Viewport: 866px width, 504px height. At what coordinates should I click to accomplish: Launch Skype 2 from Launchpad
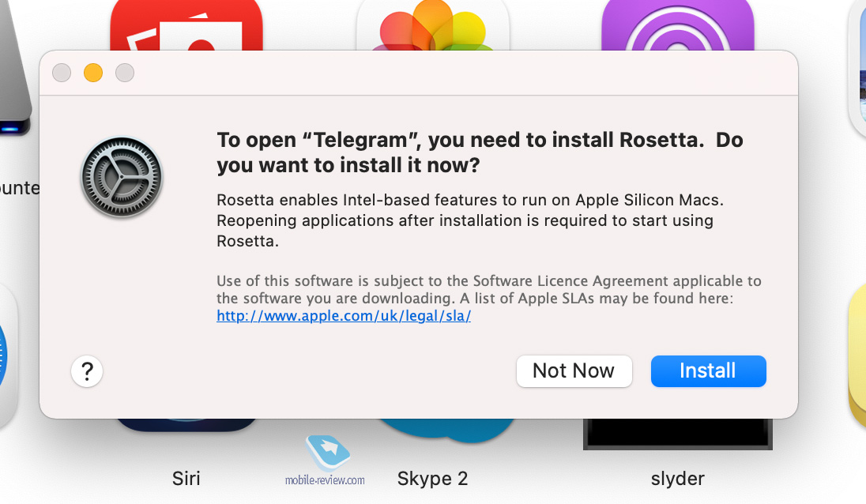point(432,478)
